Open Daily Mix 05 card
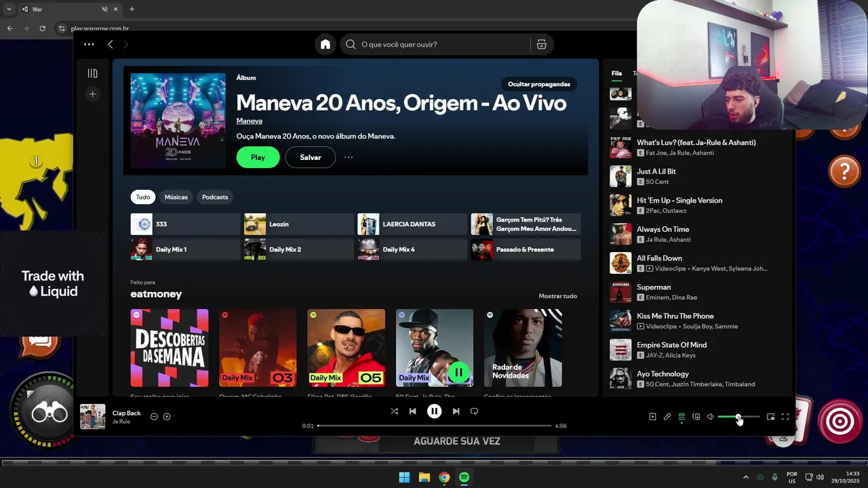The height and width of the screenshot is (488, 868). [x=346, y=348]
